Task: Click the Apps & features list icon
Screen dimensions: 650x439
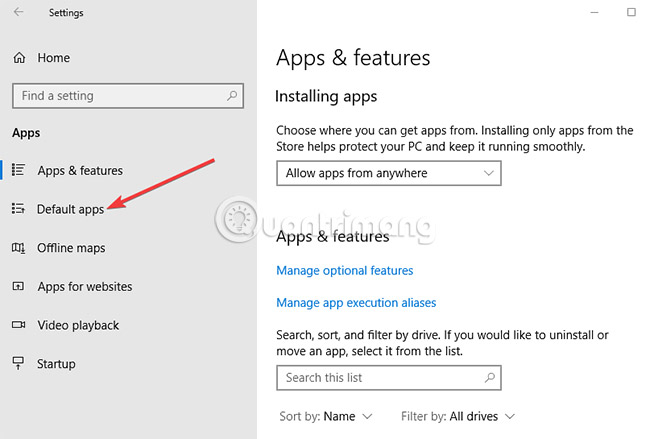Action: click(18, 171)
